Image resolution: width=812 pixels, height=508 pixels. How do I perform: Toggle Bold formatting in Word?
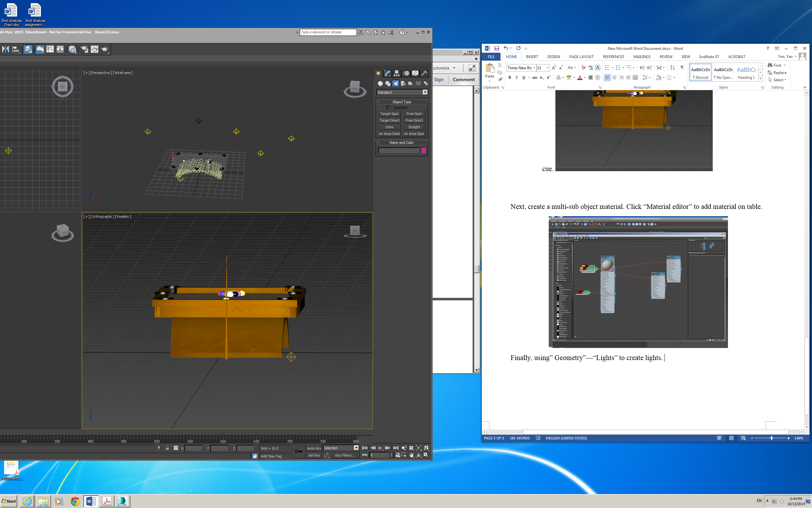coord(510,77)
